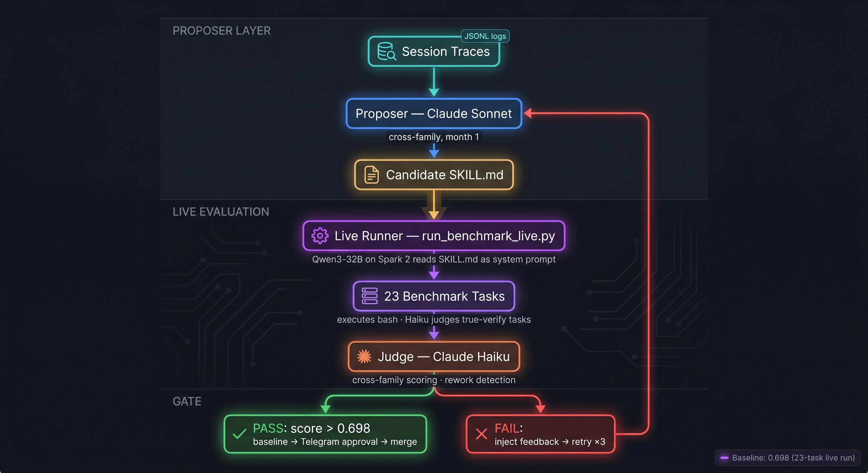The height and width of the screenshot is (473, 868).
Task: Click the PASS: score > 0.698 box
Action: pyautogui.click(x=325, y=434)
